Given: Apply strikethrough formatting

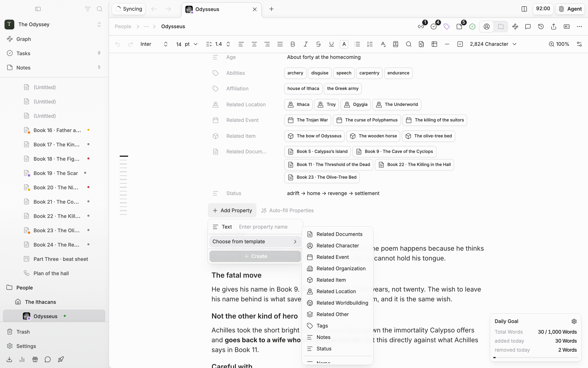Looking at the screenshot, I should (318, 44).
